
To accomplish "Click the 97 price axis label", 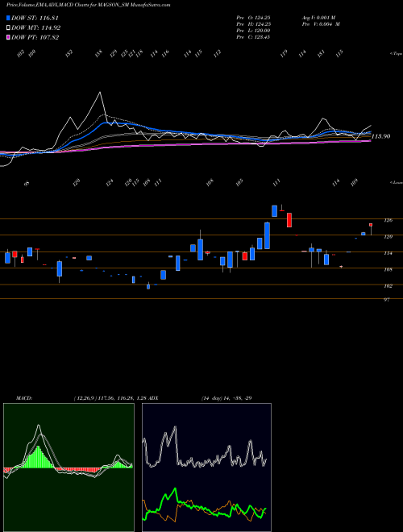I will pyautogui.click(x=386, y=300).
